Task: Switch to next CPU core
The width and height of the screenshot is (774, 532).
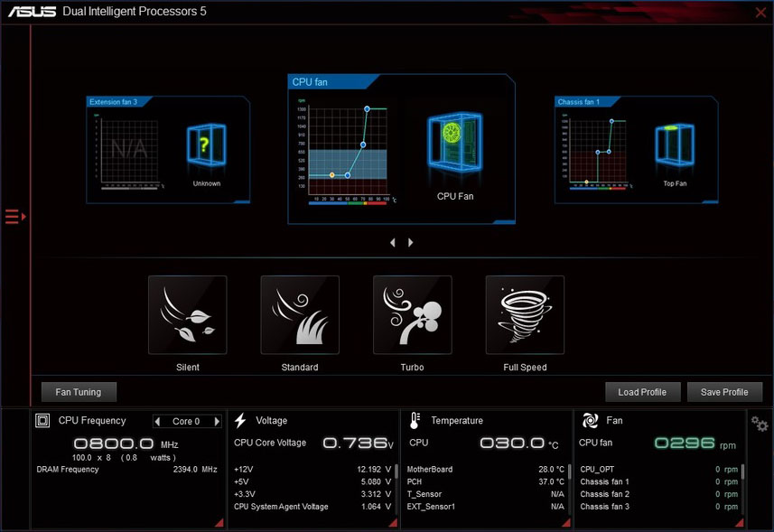Action: coord(217,422)
